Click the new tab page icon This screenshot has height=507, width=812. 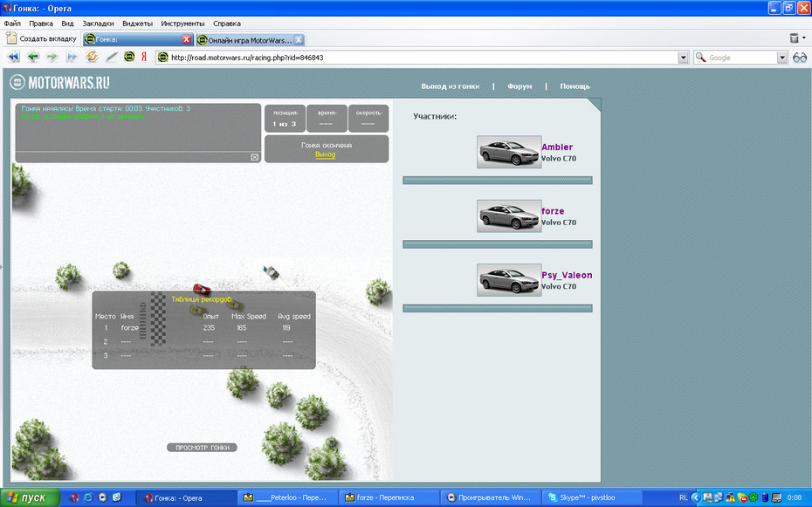point(11,38)
